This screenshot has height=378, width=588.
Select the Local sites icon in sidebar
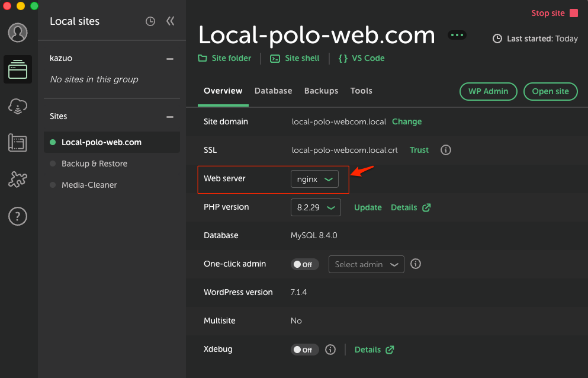coord(18,69)
